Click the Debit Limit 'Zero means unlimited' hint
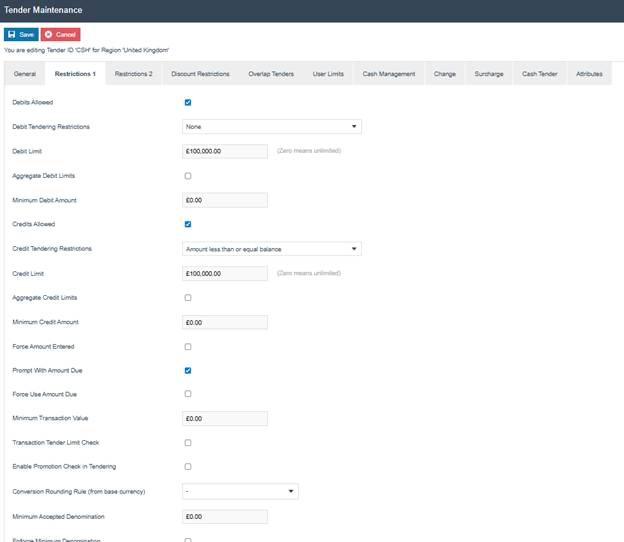Viewport: 624px width, 542px height. (309, 151)
